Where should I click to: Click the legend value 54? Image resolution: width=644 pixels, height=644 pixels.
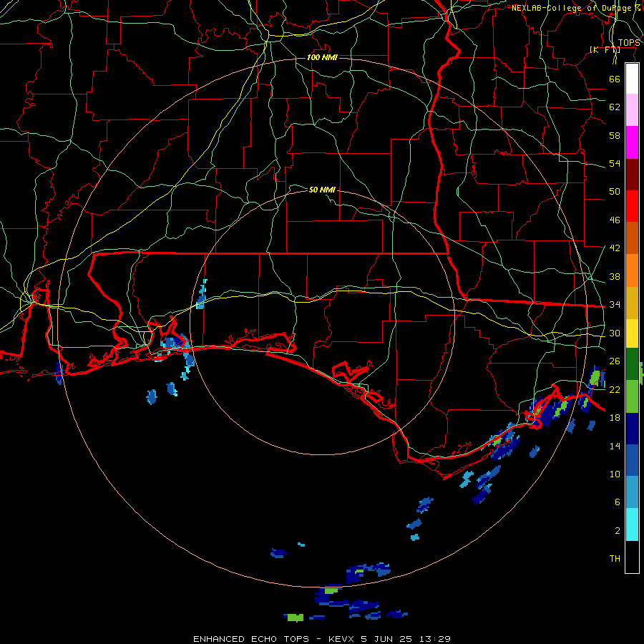[615, 163]
